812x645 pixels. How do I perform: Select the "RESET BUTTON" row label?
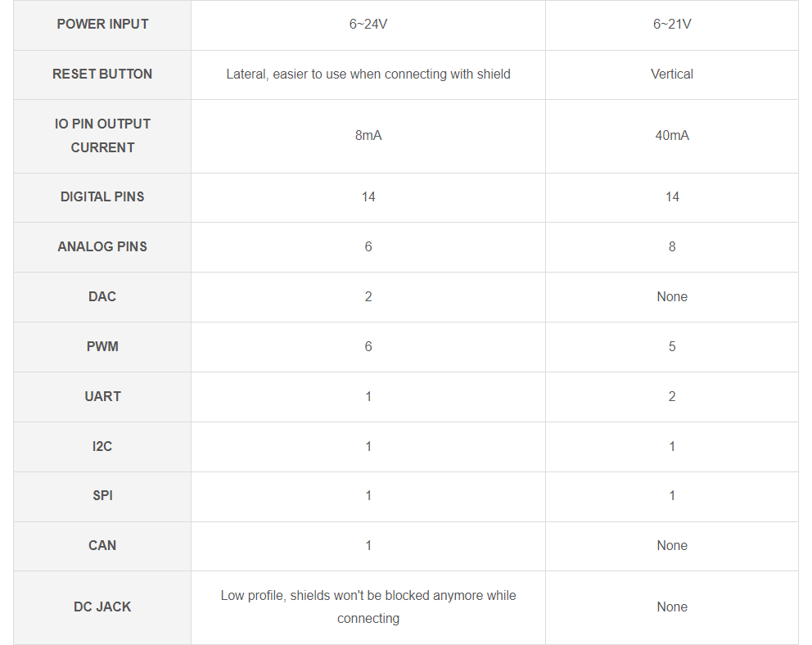point(102,74)
